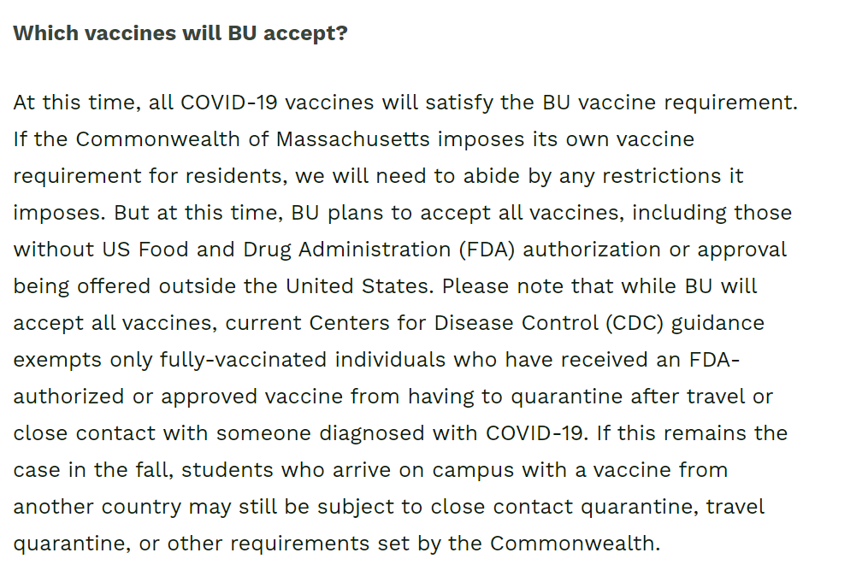Click the phrase 'BU vaccine requirement'
Viewport: 868px width, 588px height.
[670, 103]
